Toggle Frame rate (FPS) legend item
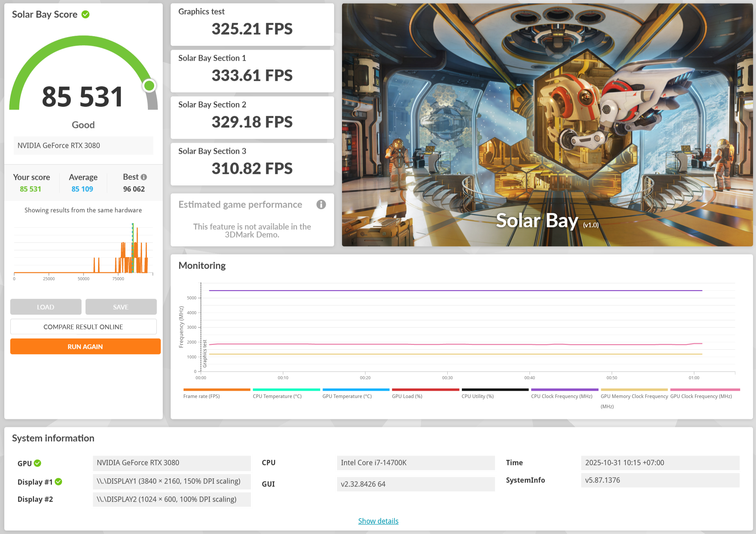Image resolution: width=756 pixels, height=534 pixels. coord(201,396)
